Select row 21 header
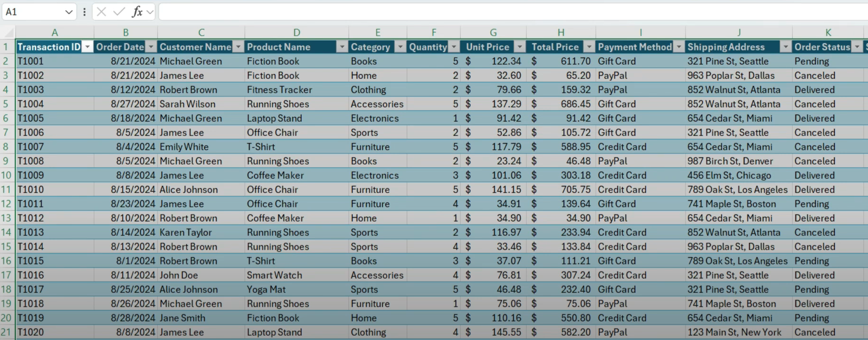Viewport: 868px width, 340px height. pos(7,332)
